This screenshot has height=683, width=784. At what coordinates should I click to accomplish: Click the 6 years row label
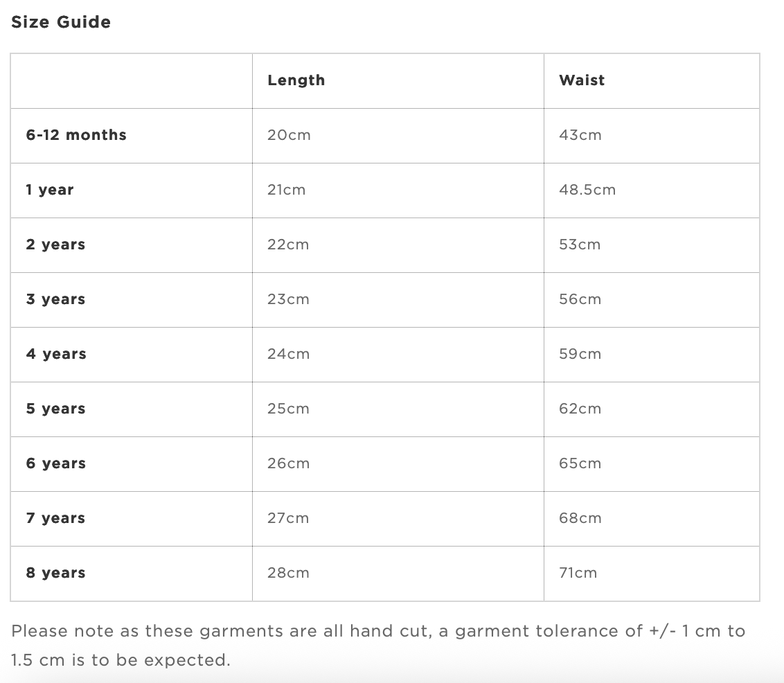(56, 463)
